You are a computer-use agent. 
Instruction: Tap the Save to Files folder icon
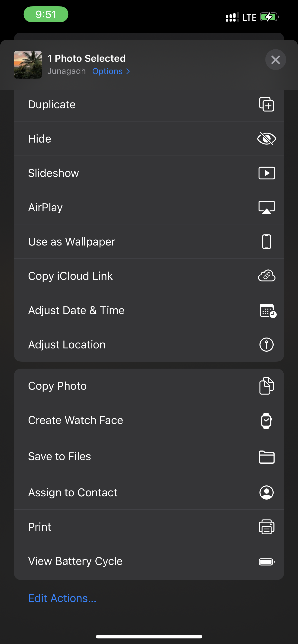click(266, 457)
